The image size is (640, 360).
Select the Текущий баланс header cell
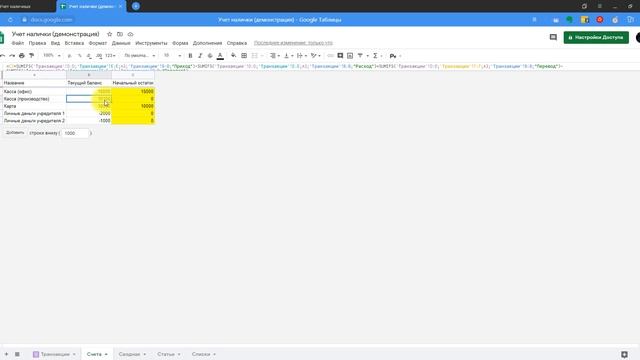tap(89, 83)
